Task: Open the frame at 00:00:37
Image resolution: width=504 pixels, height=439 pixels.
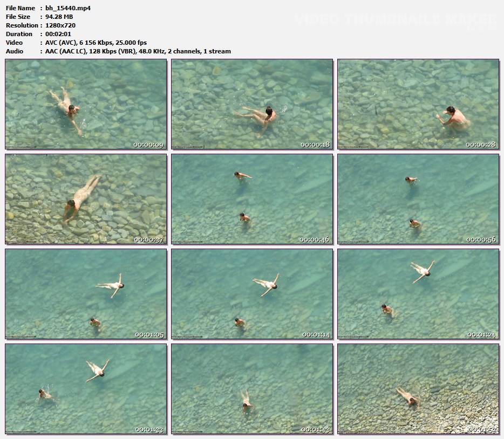Action: point(86,199)
